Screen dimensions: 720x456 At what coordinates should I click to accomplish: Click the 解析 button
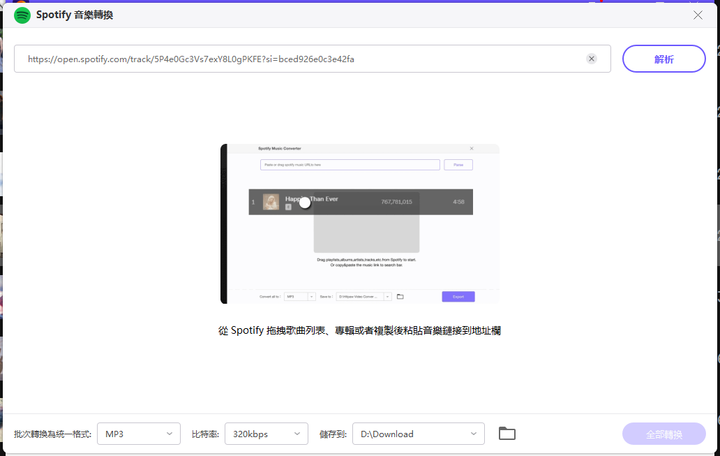click(x=664, y=59)
